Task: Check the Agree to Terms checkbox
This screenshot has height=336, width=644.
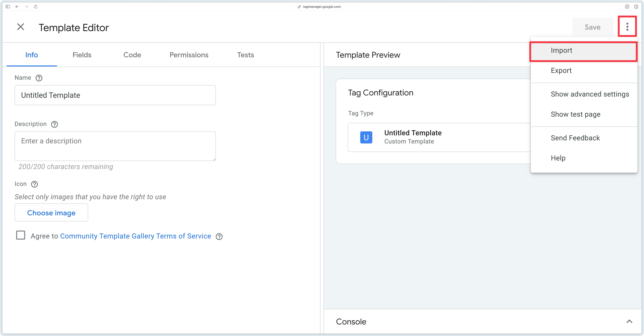Action: 21,235
